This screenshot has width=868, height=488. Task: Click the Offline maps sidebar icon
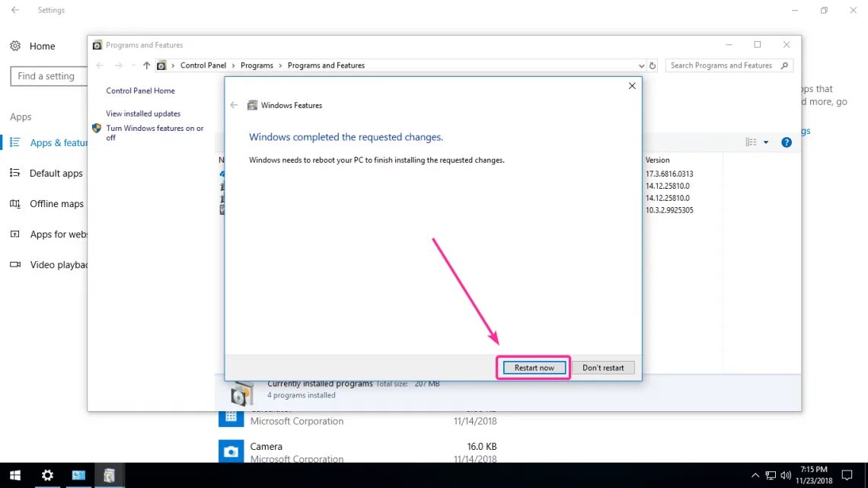(x=15, y=203)
